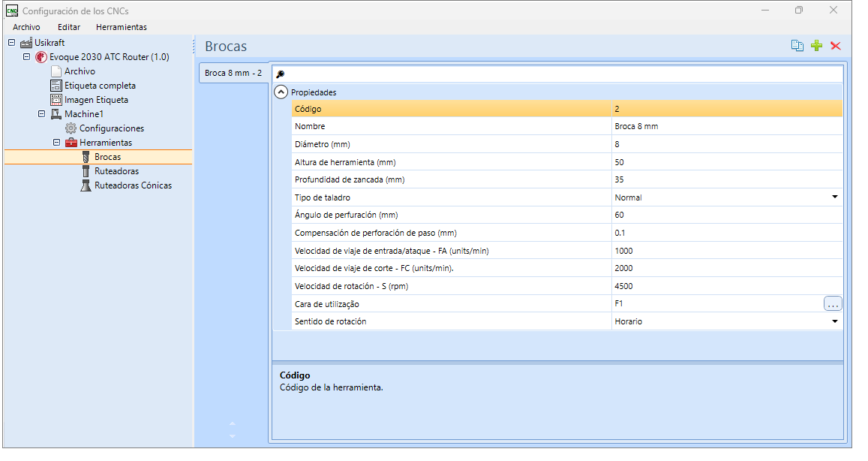Click the Brocas drill bit icon
Viewport: 868px width, 461px height.
point(86,158)
